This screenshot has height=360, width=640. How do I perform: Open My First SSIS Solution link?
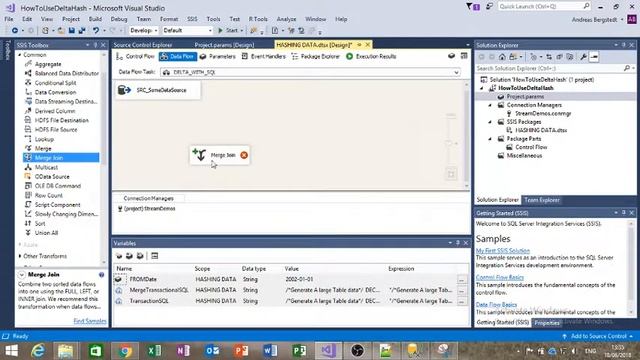pyautogui.click(x=503, y=251)
